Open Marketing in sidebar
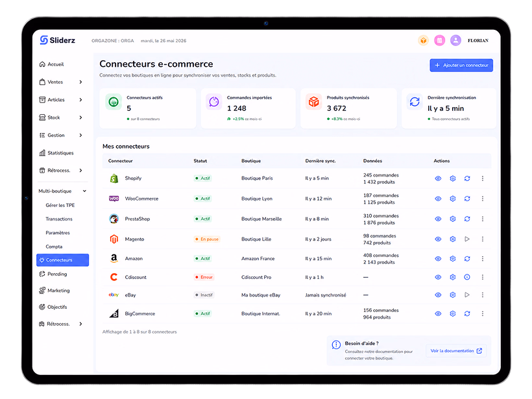 coord(54,291)
